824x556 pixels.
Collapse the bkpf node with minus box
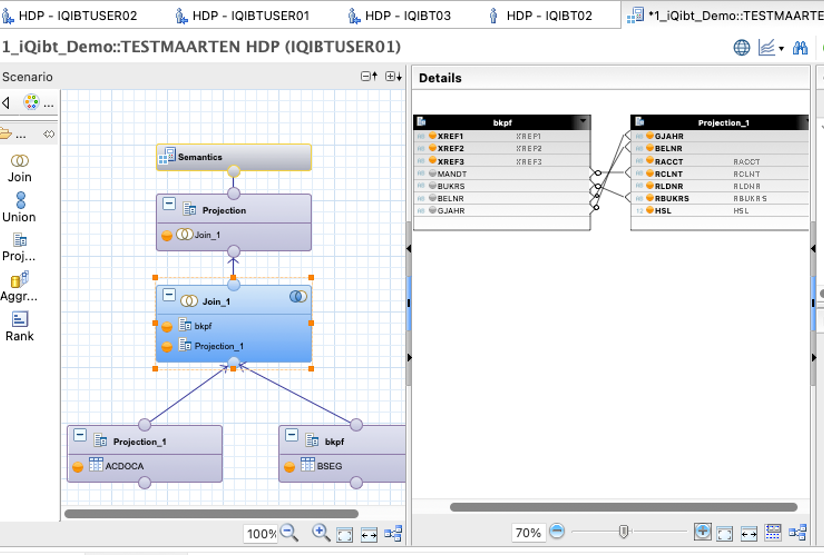click(x=292, y=435)
